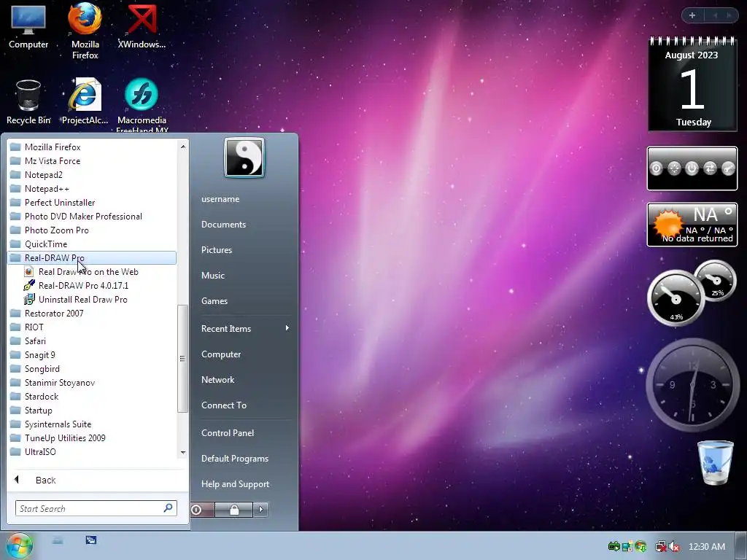Click the CPU meter gadget showing 43%
The height and width of the screenshot is (560, 747).
tap(676, 298)
